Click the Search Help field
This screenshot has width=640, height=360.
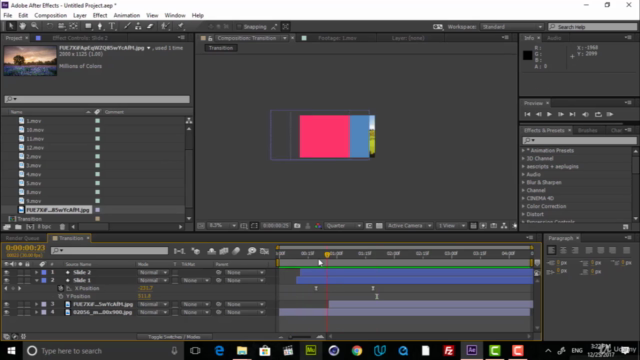593,27
